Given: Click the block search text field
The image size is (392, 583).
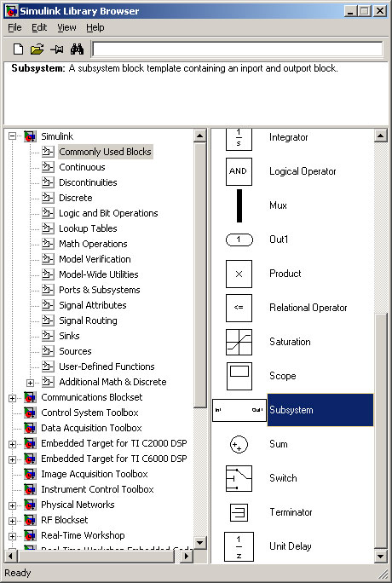Looking at the screenshot, I should click(x=238, y=49).
